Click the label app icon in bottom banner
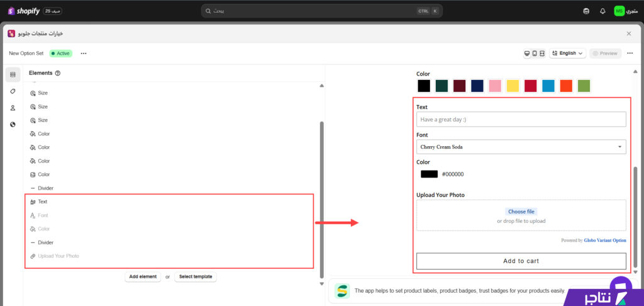The width and height of the screenshot is (644, 306). tap(342, 290)
